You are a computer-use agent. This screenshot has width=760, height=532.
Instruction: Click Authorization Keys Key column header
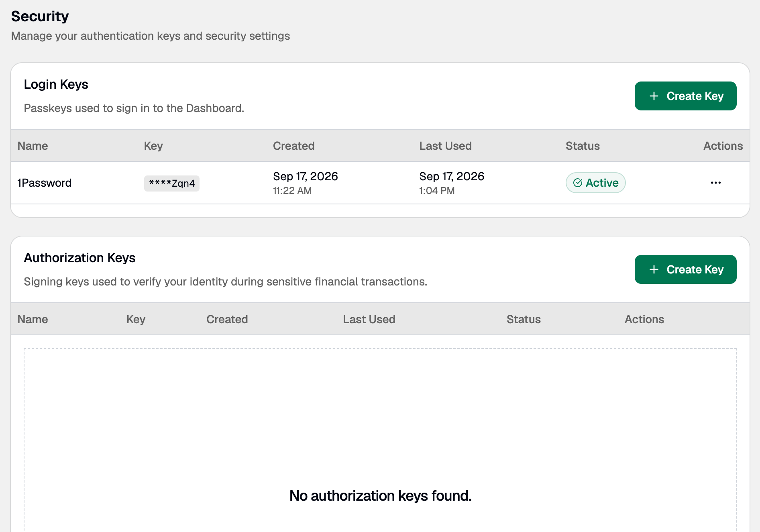[136, 319]
